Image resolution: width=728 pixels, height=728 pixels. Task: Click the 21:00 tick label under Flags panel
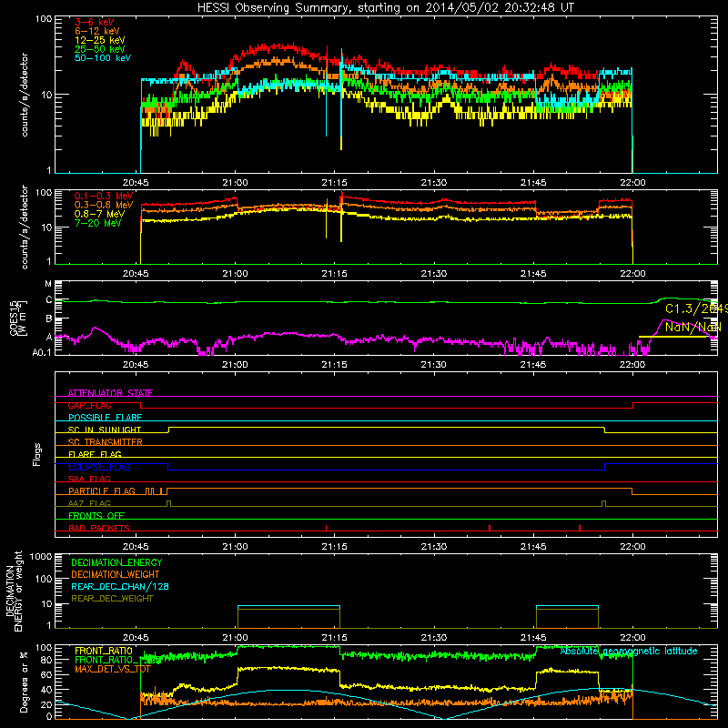point(235,547)
